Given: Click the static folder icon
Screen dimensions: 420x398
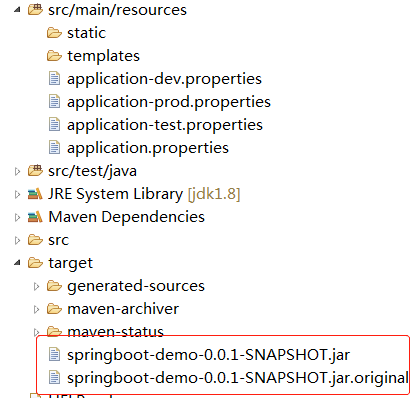Looking at the screenshot, I should click(x=54, y=33).
